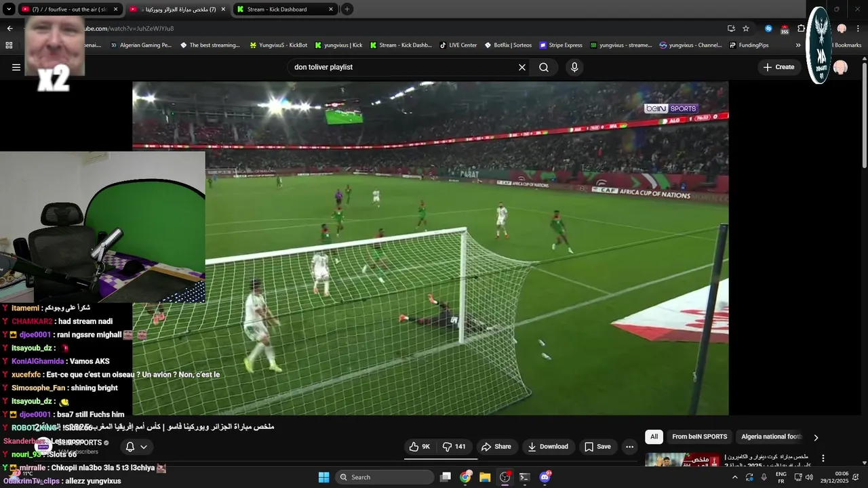Viewport: 868px width, 488px height.
Task: Open OBS Studio from the taskbar
Action: point(505,477)
